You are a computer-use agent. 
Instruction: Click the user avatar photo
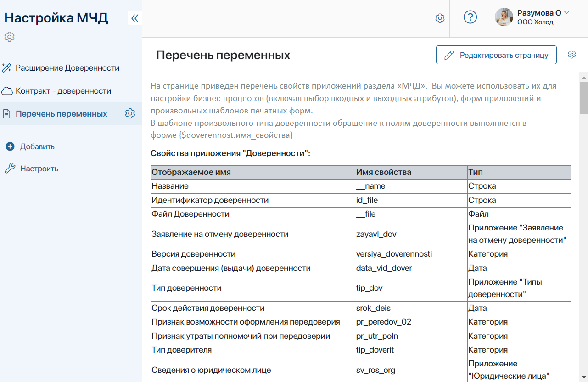point(504,17)
